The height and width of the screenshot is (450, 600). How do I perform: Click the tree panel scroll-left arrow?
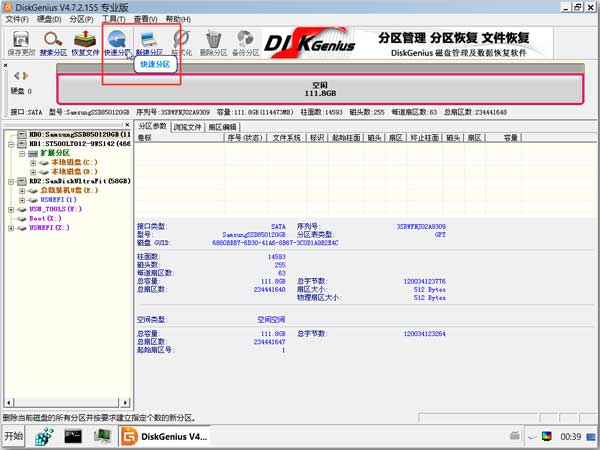8,402
